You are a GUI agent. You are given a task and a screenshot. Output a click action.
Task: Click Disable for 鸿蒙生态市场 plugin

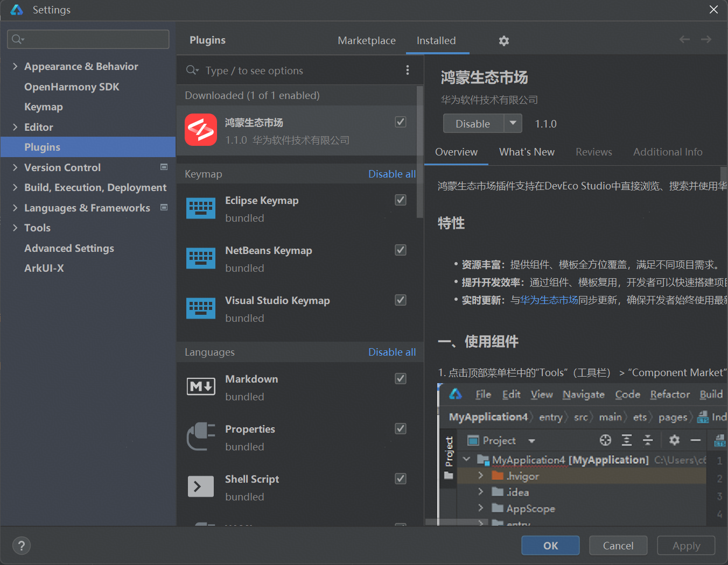(473, 123)
